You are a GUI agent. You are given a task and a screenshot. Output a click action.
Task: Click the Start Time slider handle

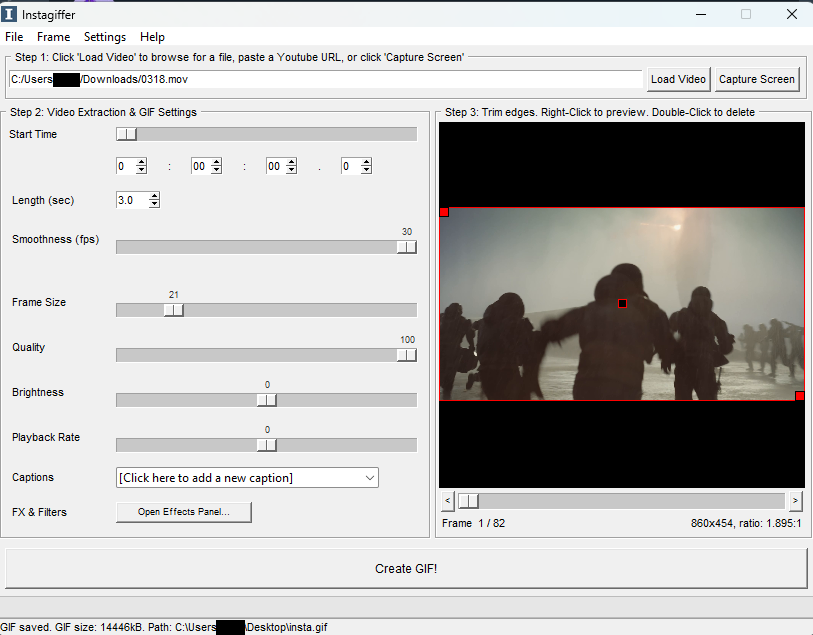pos(127,134)
